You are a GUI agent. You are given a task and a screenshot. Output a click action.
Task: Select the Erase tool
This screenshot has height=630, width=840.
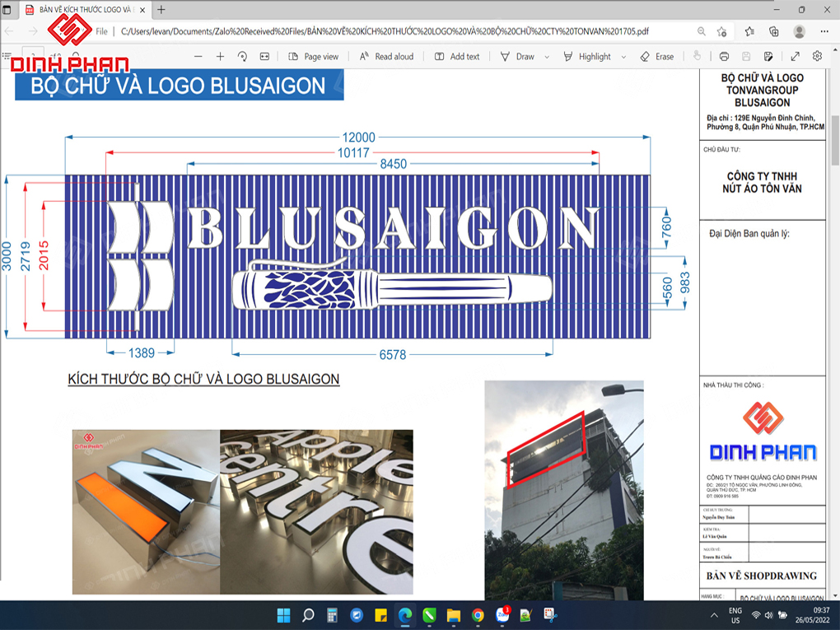point(657,56)
